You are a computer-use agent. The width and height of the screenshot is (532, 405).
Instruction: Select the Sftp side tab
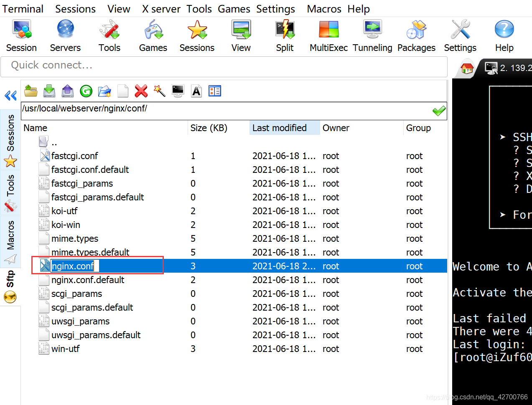tap(10, 286)
